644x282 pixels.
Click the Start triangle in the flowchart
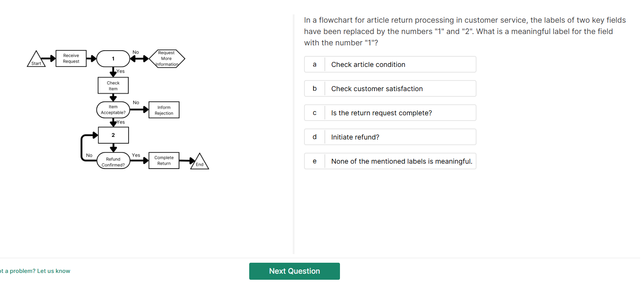click(36, 60)
